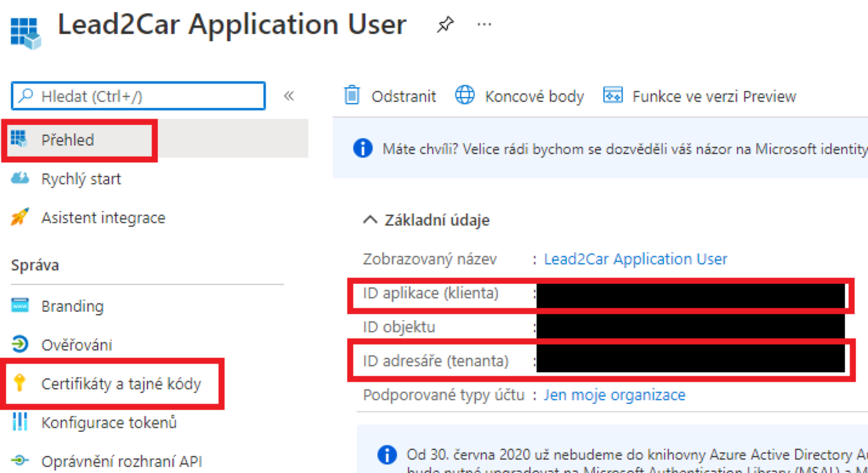This screenshot has height=473, width=868.
Task: Click the Funkce ve verzi Preview icon
Action: (x=612, y=95)
